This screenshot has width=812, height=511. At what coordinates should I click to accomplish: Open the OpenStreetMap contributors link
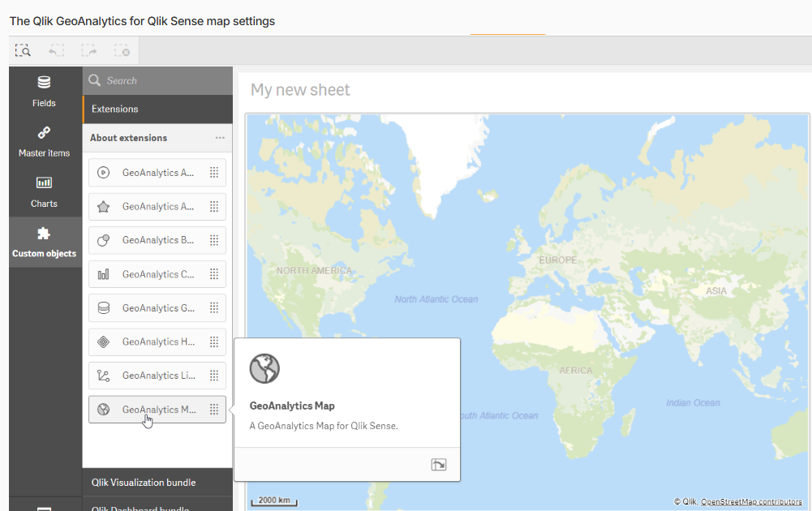point(751,502)
